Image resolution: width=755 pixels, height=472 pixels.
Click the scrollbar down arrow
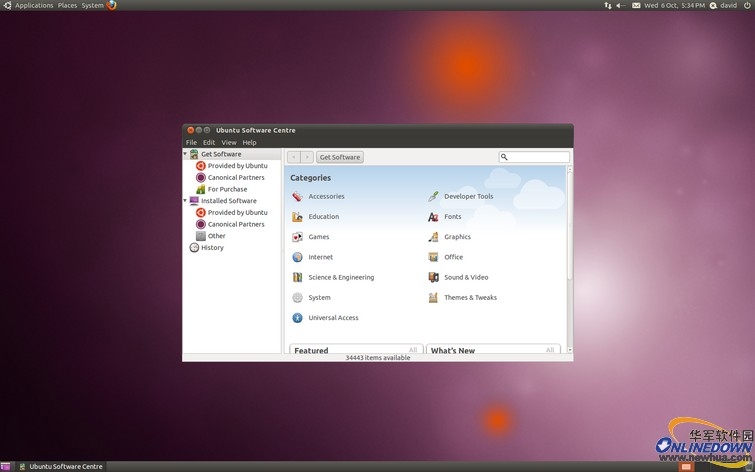[570, 350]
